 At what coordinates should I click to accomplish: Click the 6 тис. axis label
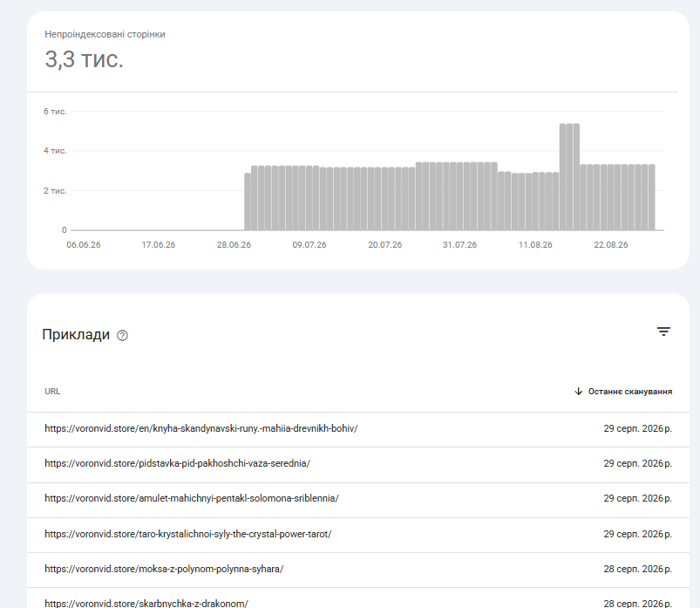pyautogui.click(x=55, y=112)
